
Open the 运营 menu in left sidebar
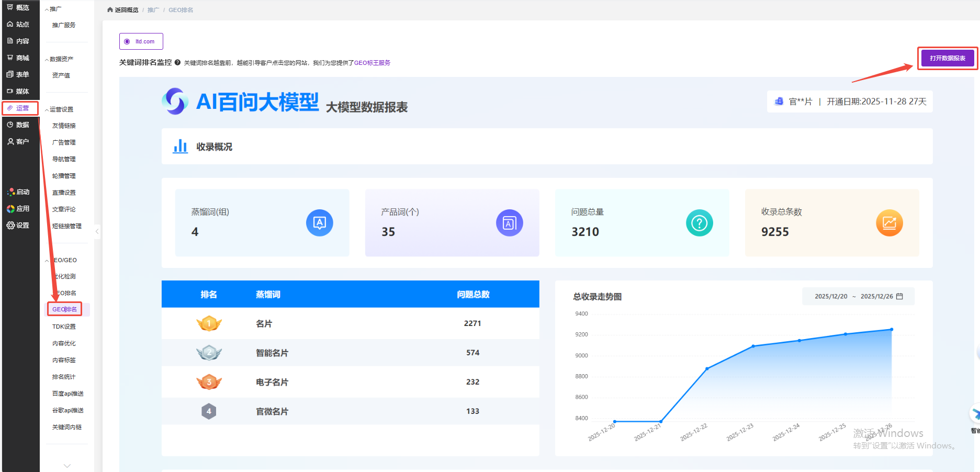tap(20, 108)
